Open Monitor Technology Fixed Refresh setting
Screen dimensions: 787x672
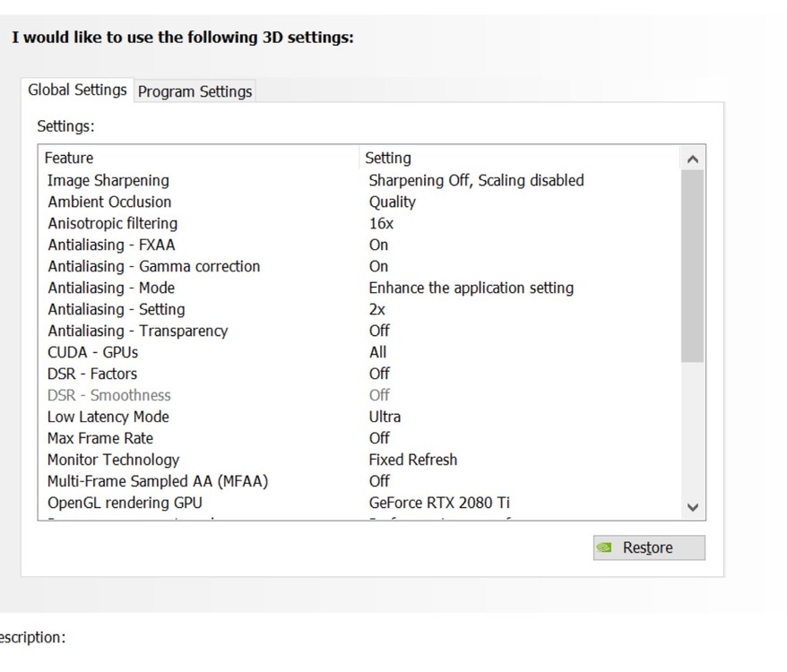pyautogui.click(x=412, y=460)
